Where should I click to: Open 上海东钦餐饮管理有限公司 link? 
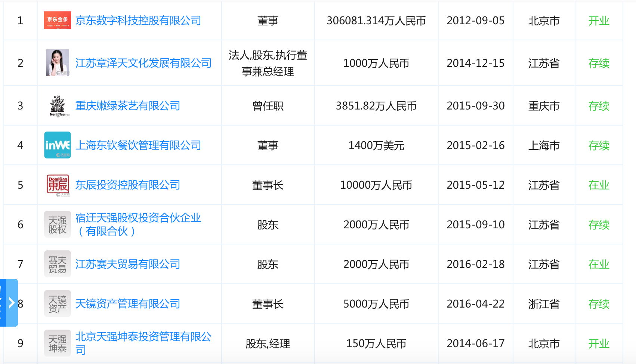click(138, 145)
